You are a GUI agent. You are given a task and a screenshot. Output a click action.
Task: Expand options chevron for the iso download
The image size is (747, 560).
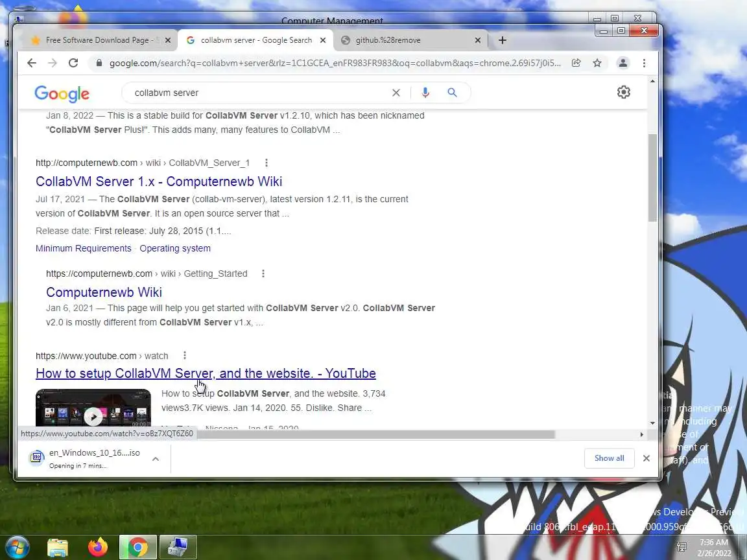(x=156, y=459)
